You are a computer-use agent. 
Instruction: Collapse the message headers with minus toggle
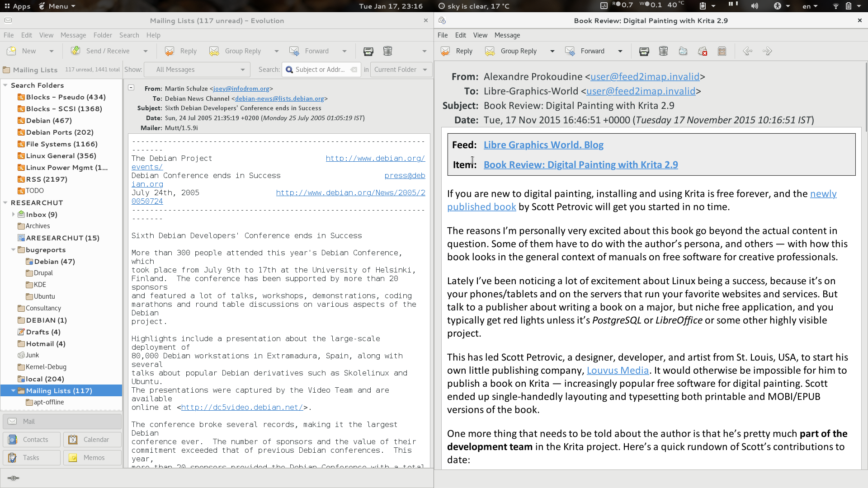[131, 88]
